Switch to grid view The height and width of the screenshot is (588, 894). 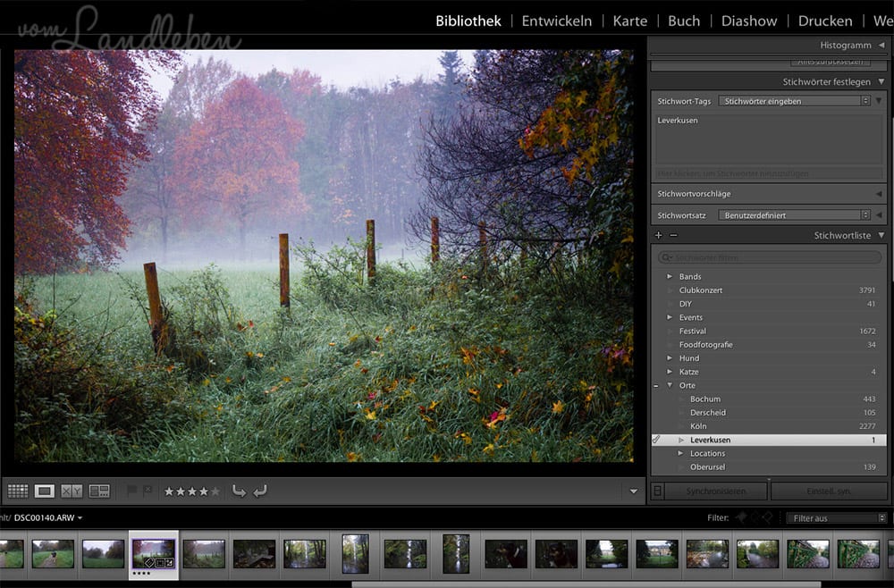[18, 491]
